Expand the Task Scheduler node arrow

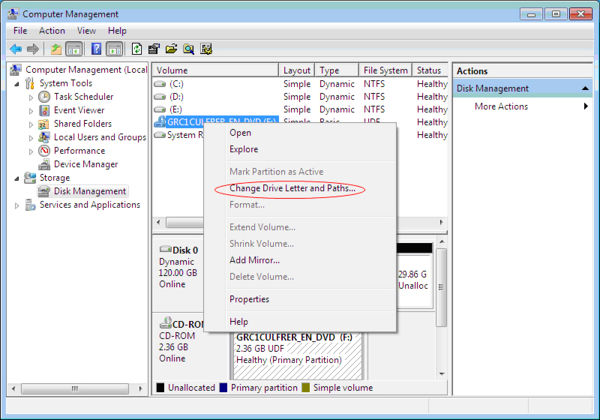(31, 98)
